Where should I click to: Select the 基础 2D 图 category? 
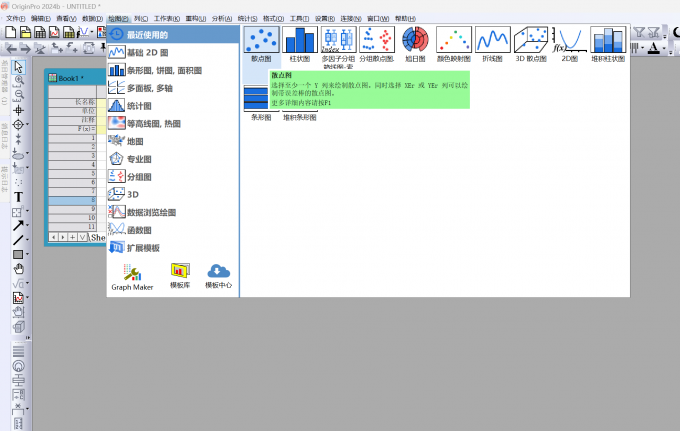(173, 52)
